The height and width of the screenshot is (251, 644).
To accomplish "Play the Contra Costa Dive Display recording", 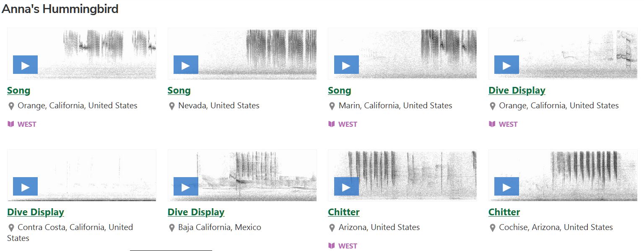I will pos(25,186).
